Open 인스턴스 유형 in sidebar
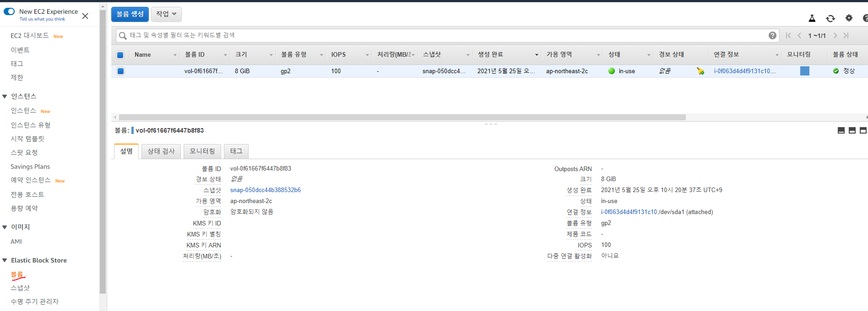The height and width of the screenshot is (311, 868). 31,125
